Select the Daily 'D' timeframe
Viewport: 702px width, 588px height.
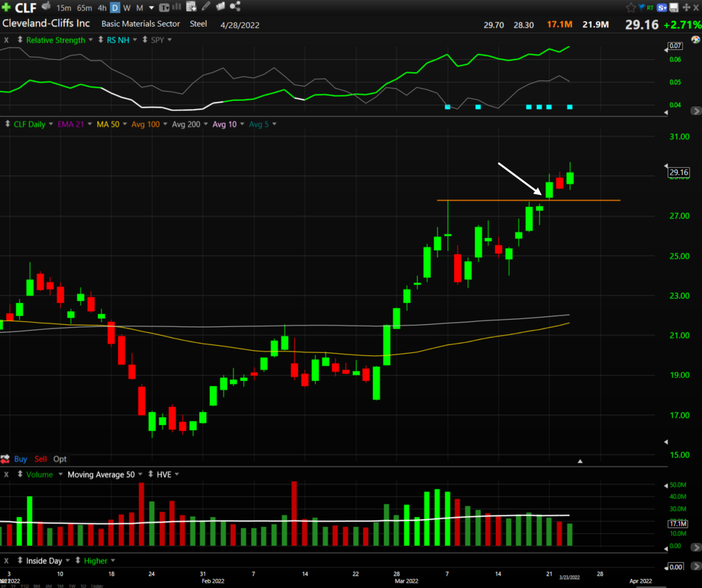pos(115,8)
